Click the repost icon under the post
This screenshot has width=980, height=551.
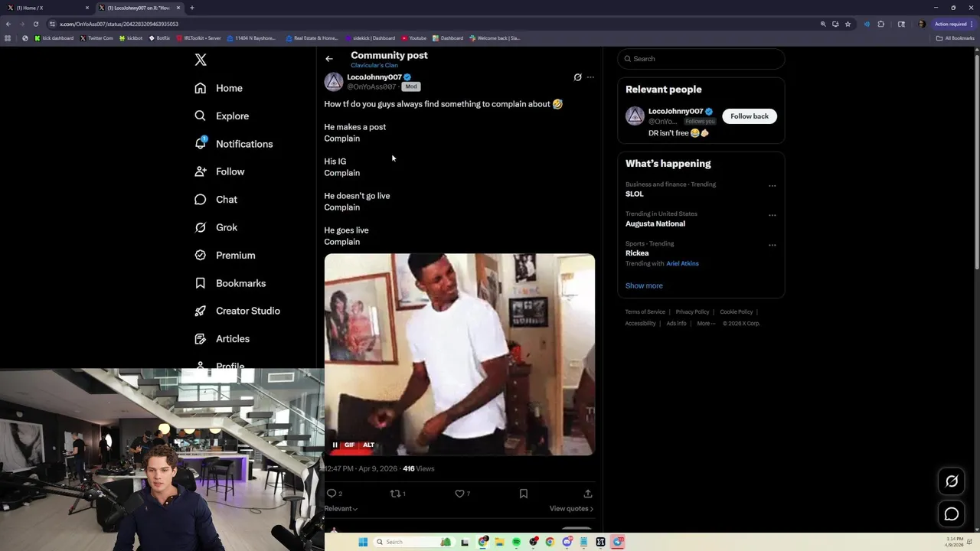click(396, 494)
